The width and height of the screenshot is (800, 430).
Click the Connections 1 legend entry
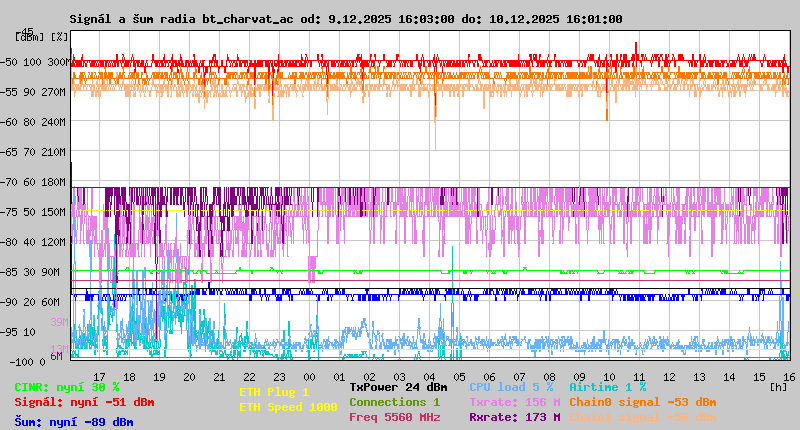(x=394, y=402)
